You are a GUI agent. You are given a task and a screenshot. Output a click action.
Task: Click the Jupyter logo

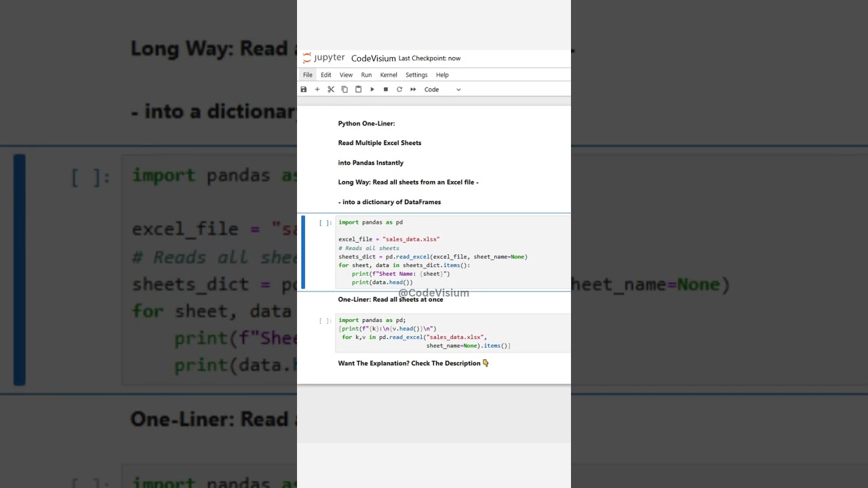[323, 58]
